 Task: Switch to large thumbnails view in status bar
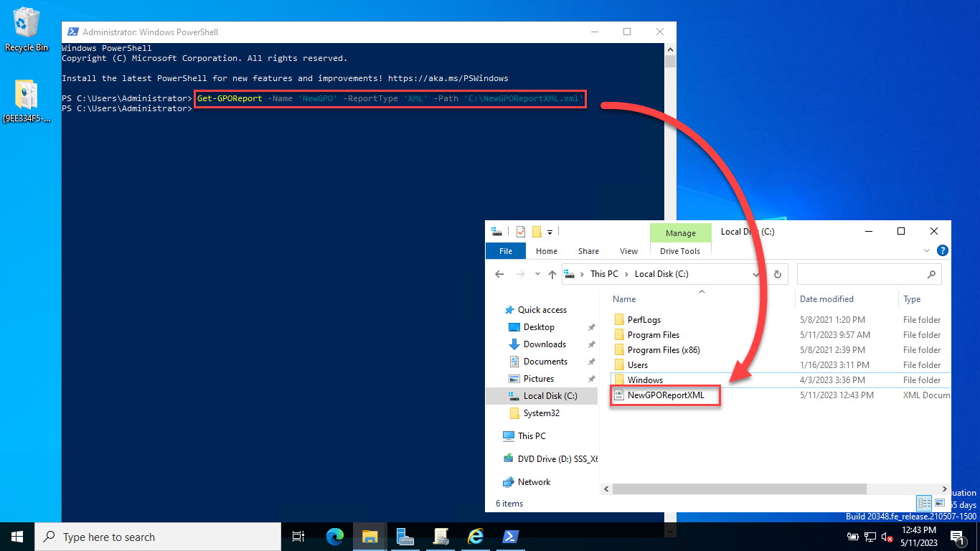pos(939,502)
